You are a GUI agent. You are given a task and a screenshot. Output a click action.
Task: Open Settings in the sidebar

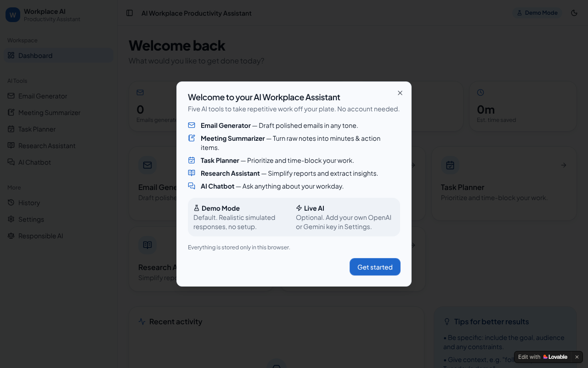coord(58,219)
